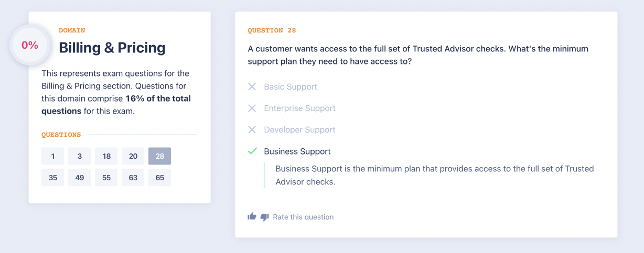644x253 pixels.
Task: Click the X icon beside Enterprise Support
Action: tap(252, 108)
